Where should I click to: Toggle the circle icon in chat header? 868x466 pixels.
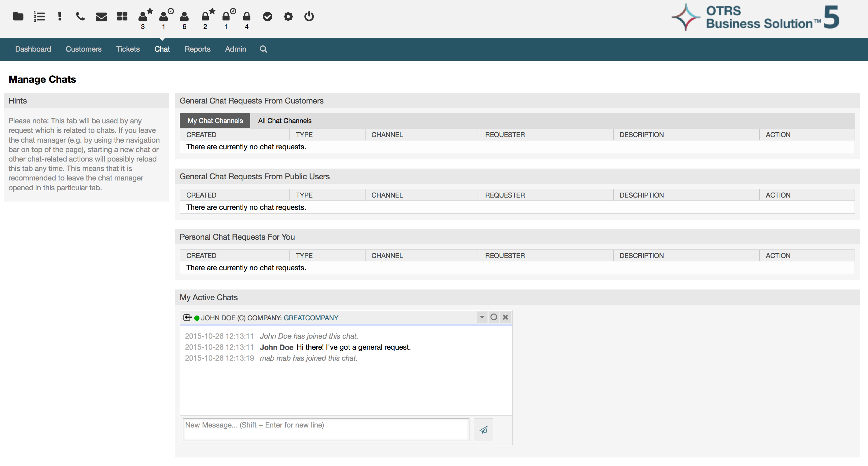coord(494,317)
